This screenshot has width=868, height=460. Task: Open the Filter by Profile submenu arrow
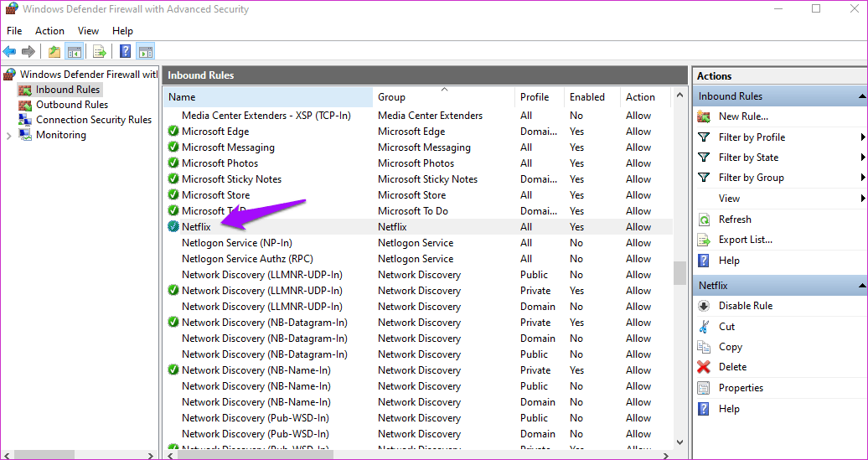(x=862, y=137)
